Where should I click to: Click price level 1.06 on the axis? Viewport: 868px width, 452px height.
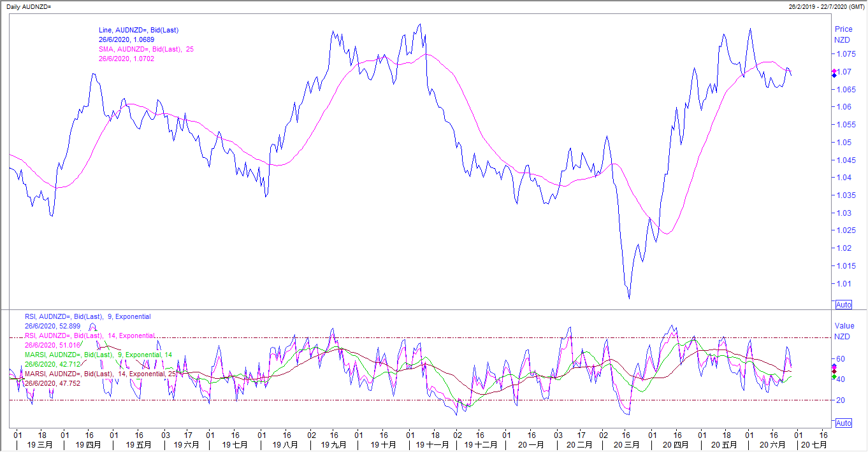tap(843, 107)
